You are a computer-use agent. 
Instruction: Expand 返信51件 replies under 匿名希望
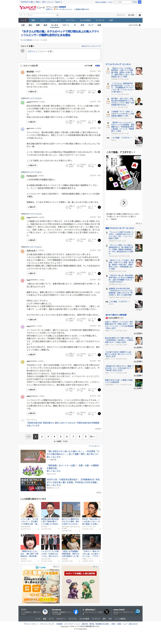32,92
